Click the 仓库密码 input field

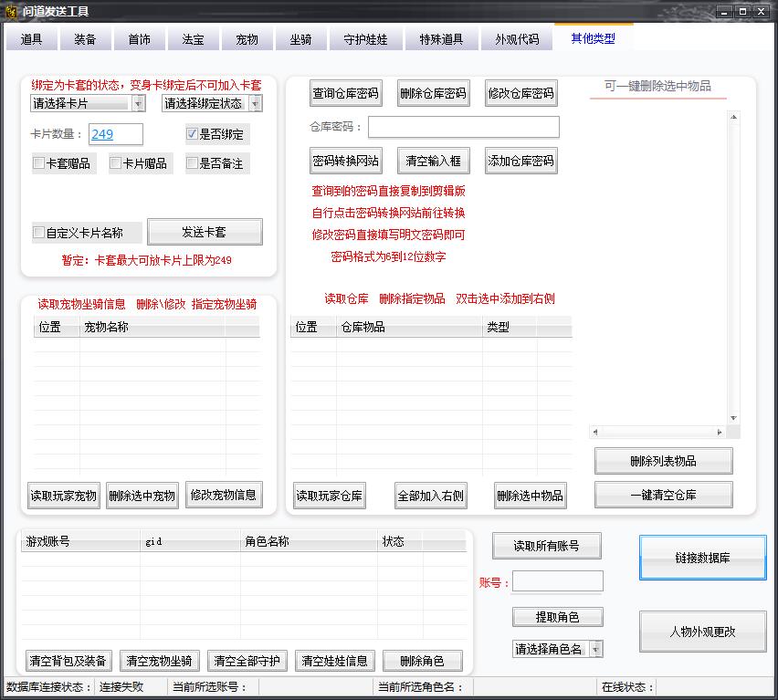(x=463, y=127)
